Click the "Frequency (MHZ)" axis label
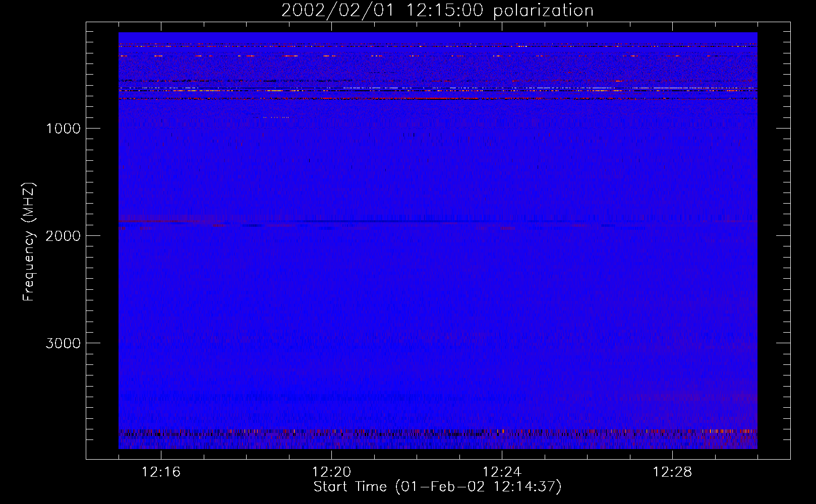The width and height of the screenshot is (816, 504). (28, 241)
